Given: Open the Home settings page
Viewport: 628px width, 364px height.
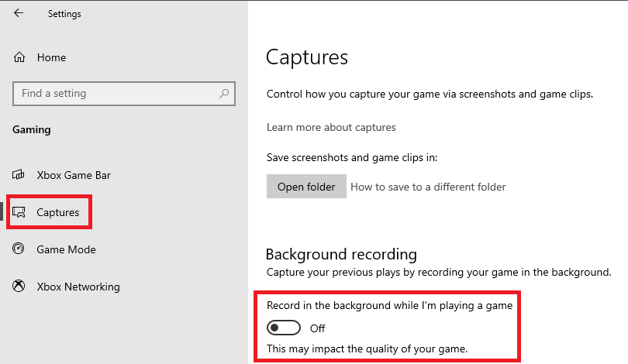Looking at the screenshot, I should (51, 57).
